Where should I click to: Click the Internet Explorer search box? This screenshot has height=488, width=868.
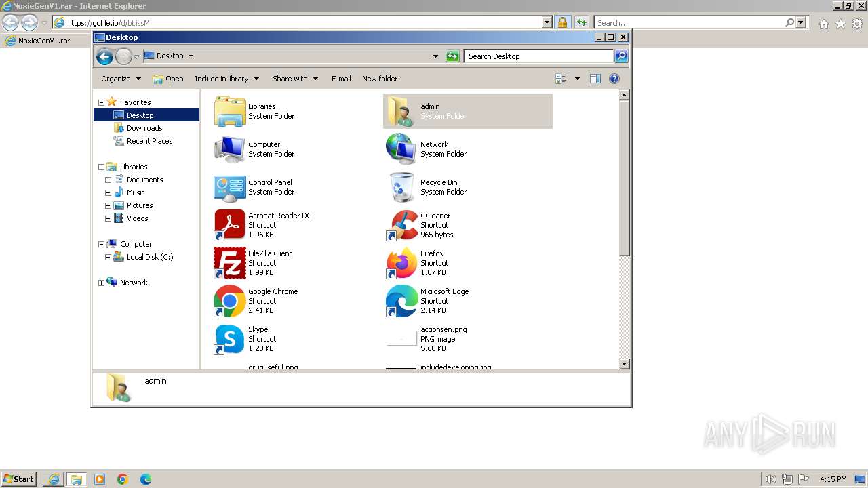(689, 22)
